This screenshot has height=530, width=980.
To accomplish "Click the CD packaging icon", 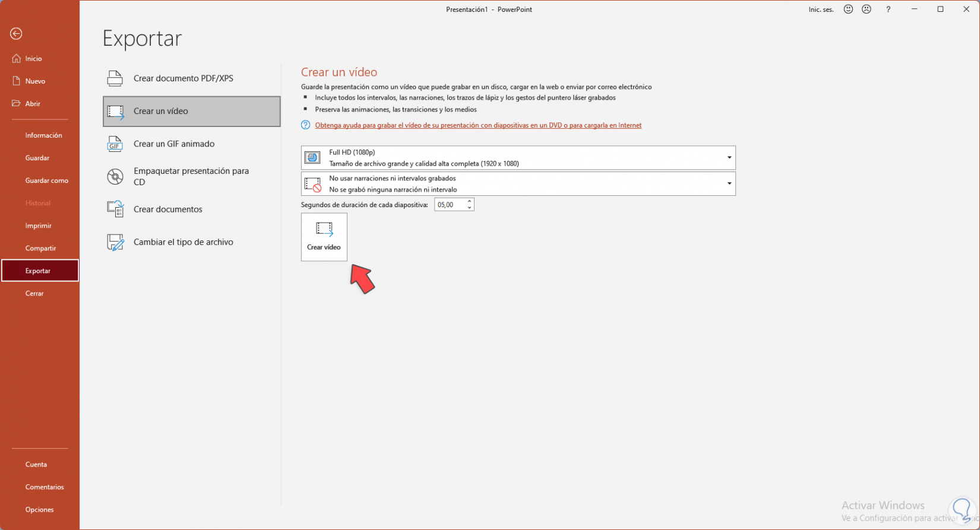I will [115, 176].
